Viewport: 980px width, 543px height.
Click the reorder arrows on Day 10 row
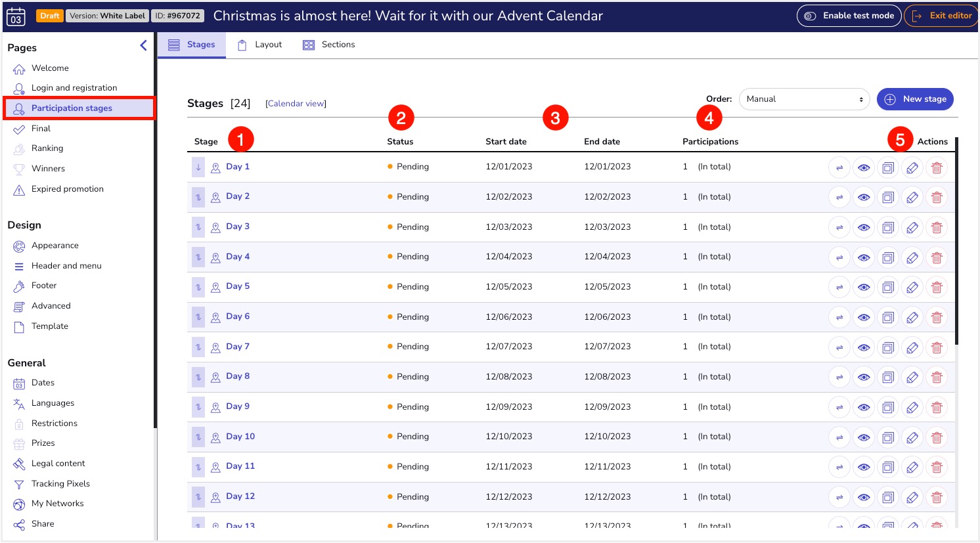198,437
